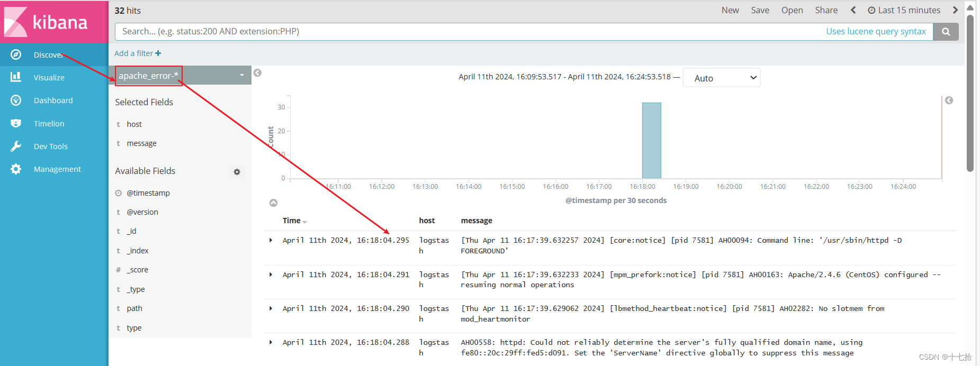Click the clock icon for time picker
This screenshot has width=980, height=366.
coord(871,10)
